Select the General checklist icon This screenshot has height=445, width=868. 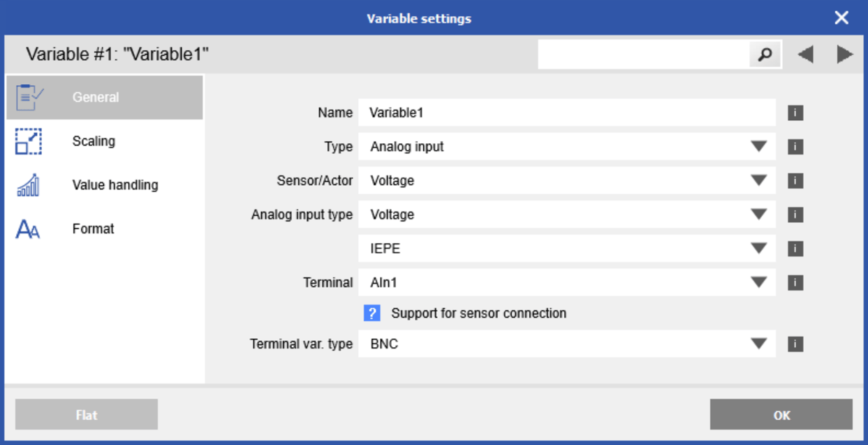[x=27, y=97]
